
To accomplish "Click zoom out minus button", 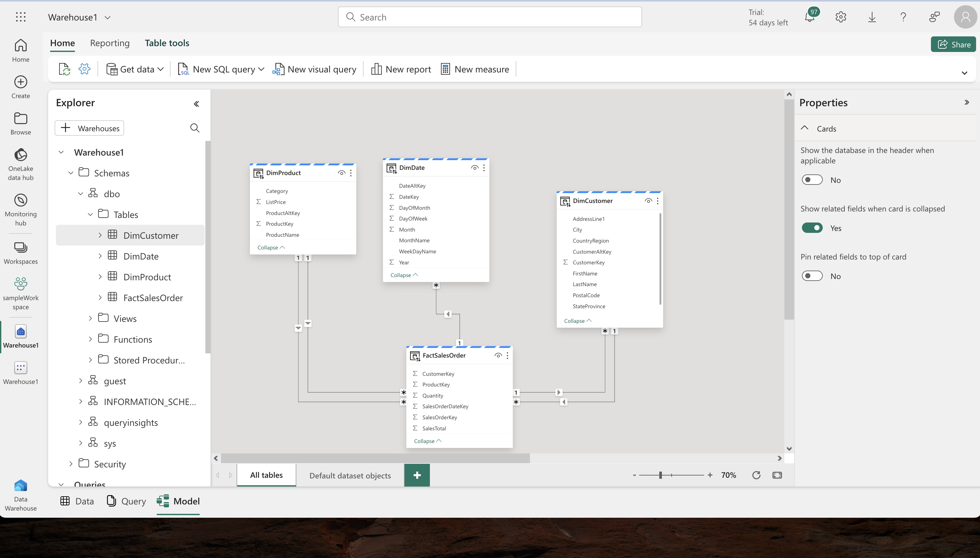I will pos(635,475).
